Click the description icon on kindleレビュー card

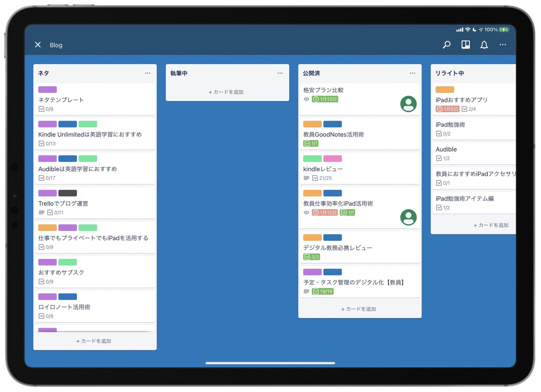(x=306, y=178)
